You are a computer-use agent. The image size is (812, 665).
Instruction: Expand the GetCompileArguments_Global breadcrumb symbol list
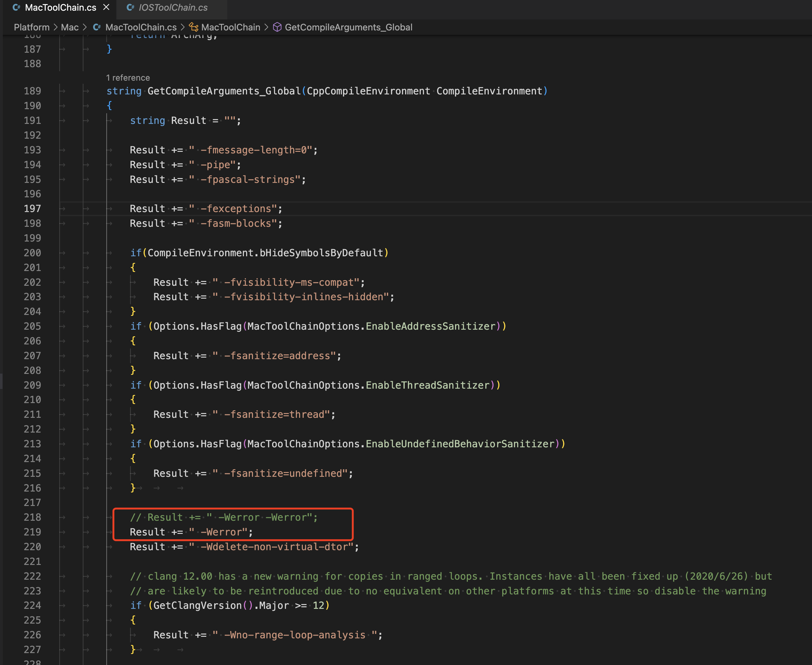(348, 27)
